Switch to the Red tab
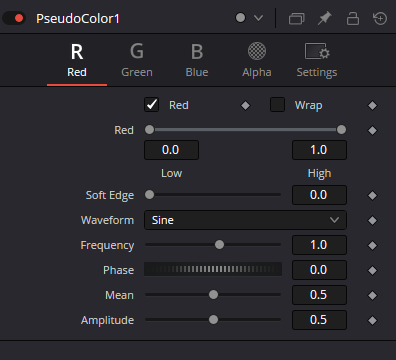This screenshot has width=396, height=360. (77, 61)
